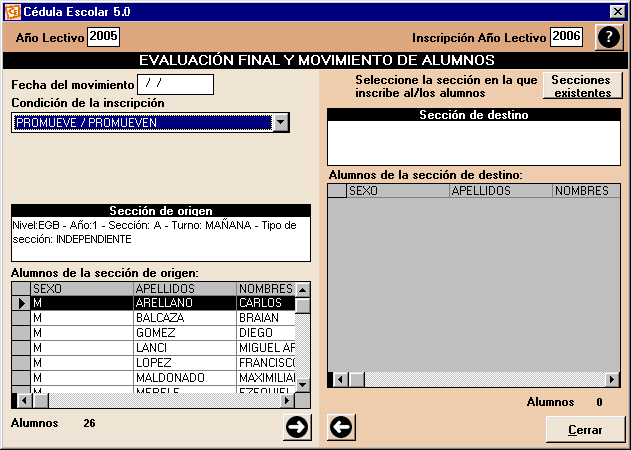Click the Sección de origen description box
The height and width of the screenshot is (450, 631).
click(x=161, y=239)
